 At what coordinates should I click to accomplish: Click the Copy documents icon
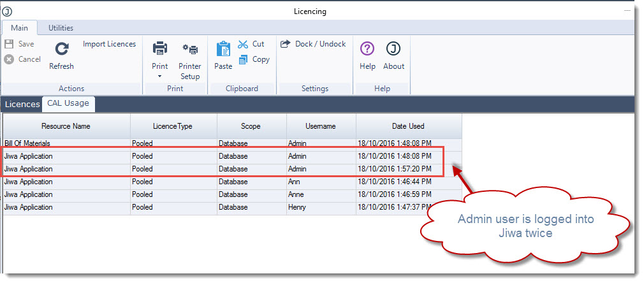coord(243,59)
